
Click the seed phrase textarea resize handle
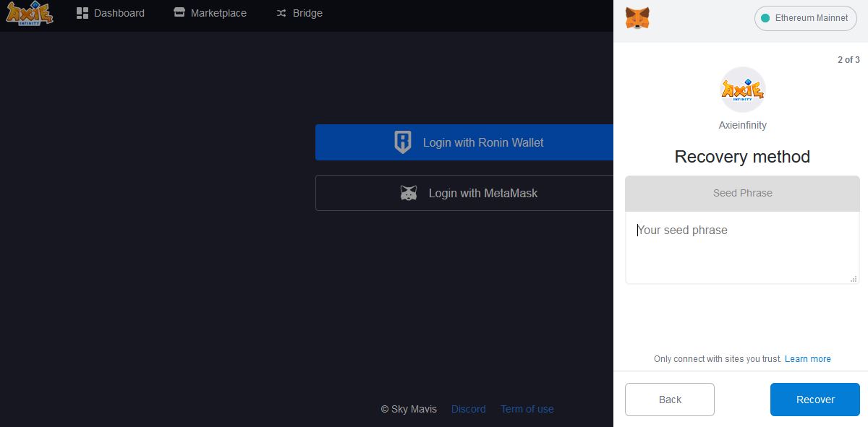854,278
